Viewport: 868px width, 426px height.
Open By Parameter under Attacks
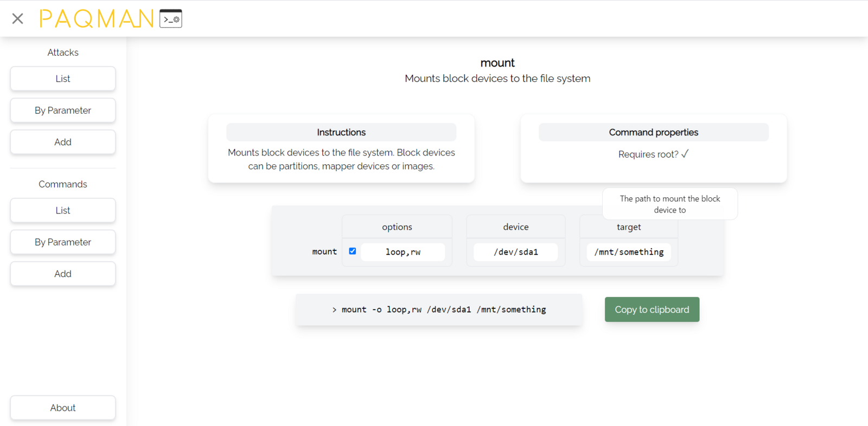[x=63, y=111]
